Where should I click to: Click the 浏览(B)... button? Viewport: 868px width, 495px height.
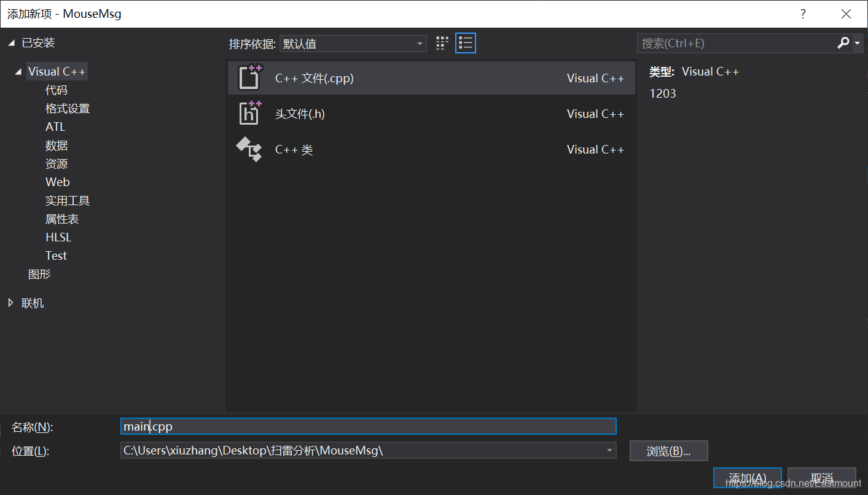coord(668,451)
